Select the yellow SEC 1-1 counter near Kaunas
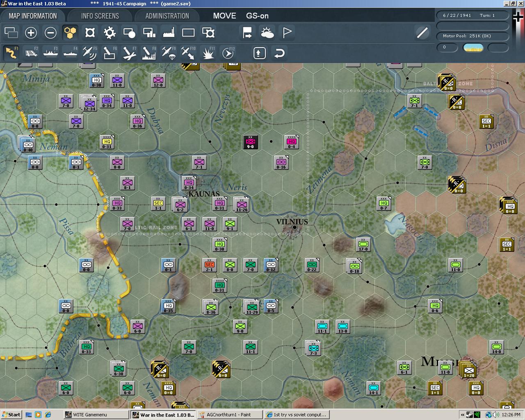525x420 pixels. pyautogui.click(x=158, y=203)
